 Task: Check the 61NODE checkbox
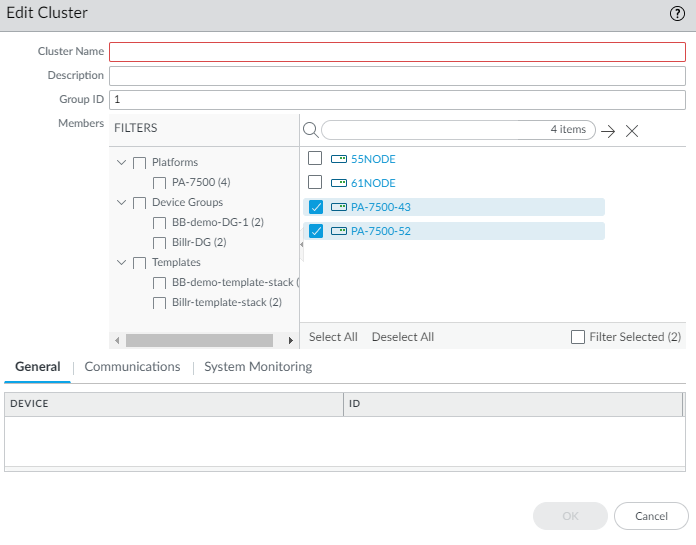point(315,182)
